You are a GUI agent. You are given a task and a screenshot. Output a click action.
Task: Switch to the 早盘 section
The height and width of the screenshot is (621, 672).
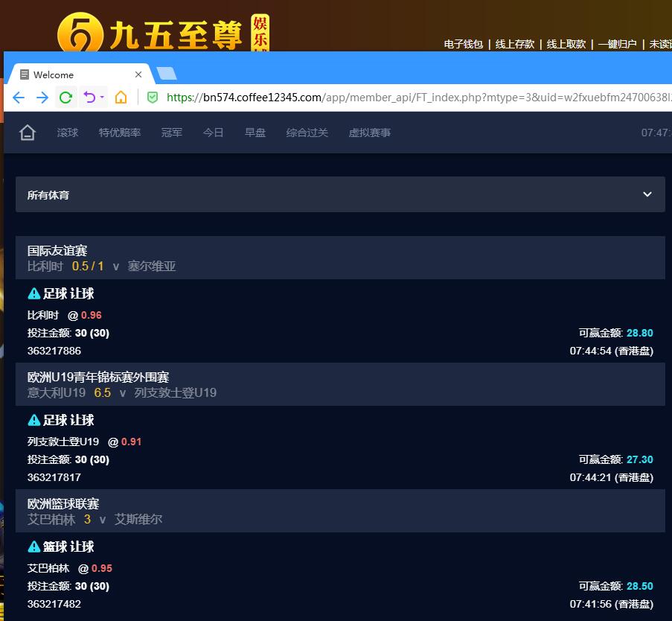coord(255,133)
